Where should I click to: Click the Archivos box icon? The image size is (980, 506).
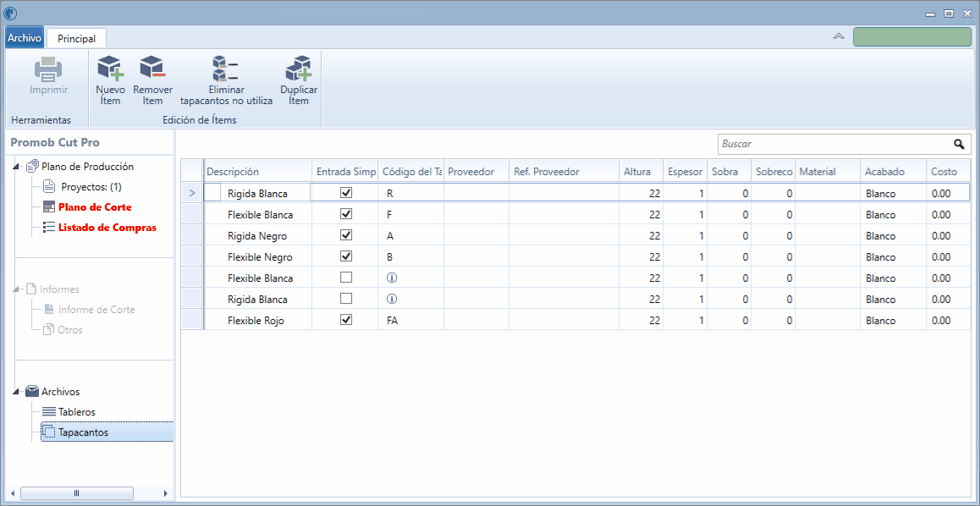(x=32, y=392)
